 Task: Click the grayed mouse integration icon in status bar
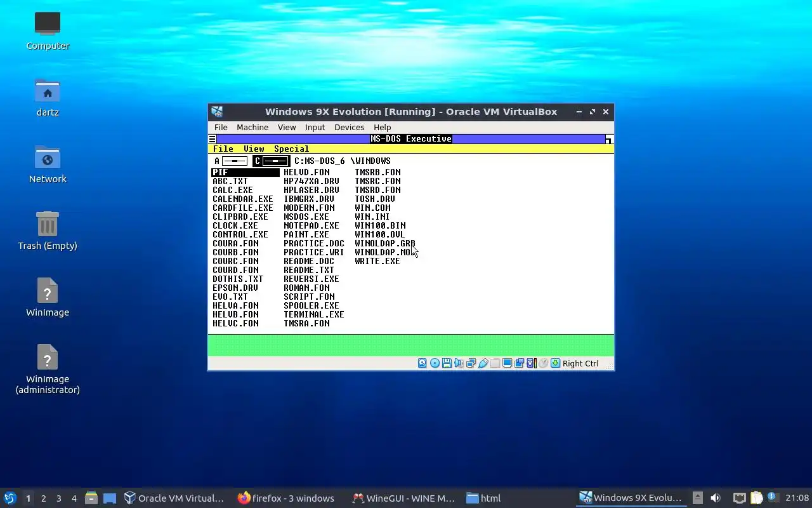[x=543, y=363]
